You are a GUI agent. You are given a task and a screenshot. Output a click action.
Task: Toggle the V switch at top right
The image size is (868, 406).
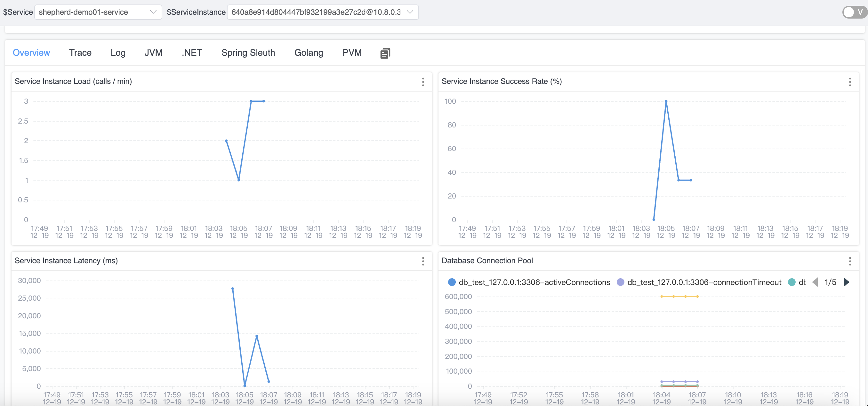coord(854,12)
